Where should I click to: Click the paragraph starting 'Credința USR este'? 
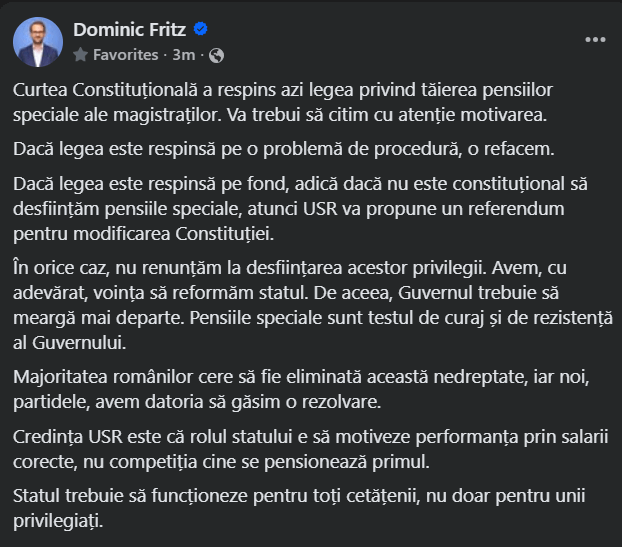click(x=311, y=449)
